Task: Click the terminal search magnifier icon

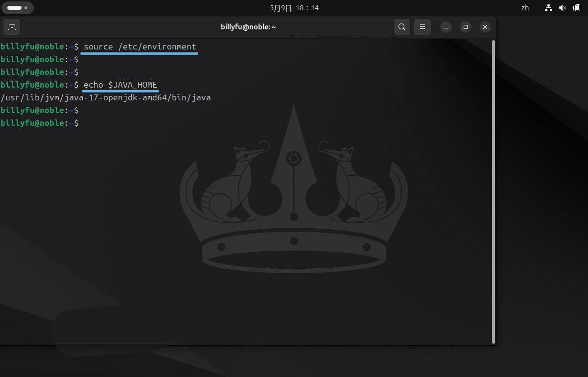Action: 401,27
